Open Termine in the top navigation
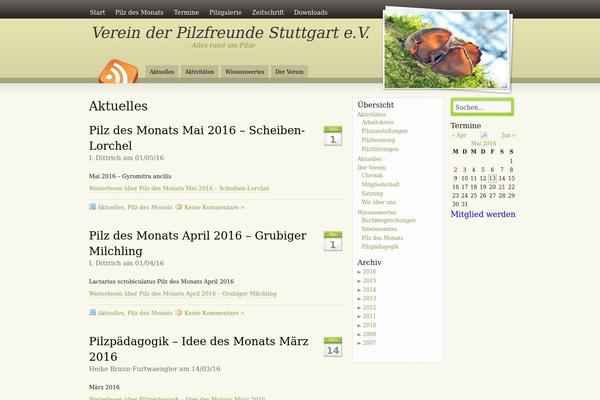The height and width of the screenshot is (400, 600). (186, 12)
